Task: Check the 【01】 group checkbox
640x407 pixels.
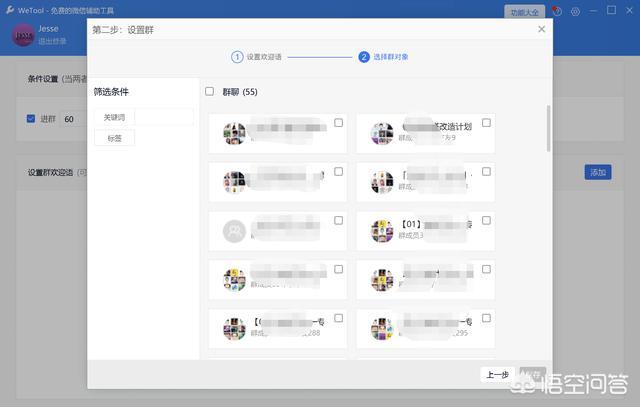Action: (x=486, y=220)
